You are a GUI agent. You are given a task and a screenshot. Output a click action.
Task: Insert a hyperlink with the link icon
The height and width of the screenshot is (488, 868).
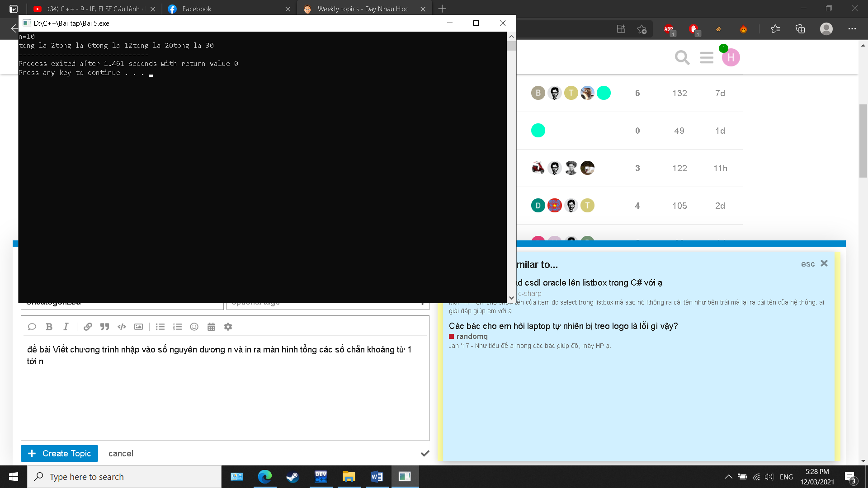coord(88,327)
